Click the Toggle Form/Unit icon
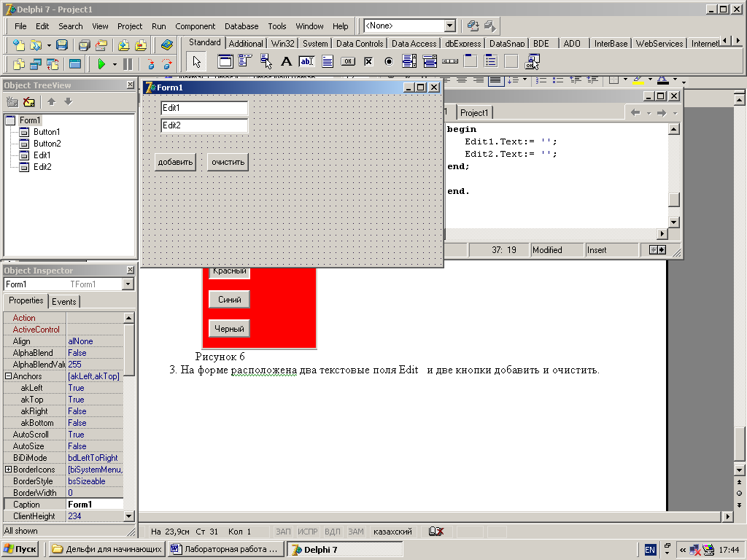Viewport: 747px width, 560px height. click(53, 64)
